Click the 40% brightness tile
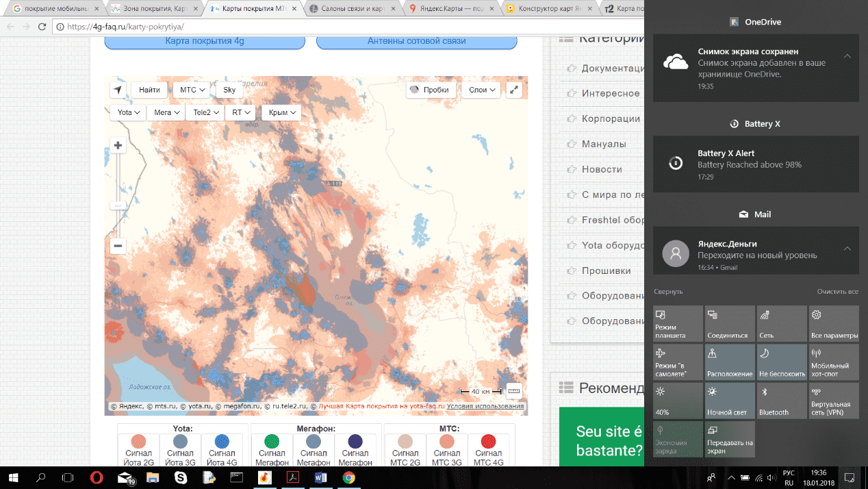 coord(678,400)
